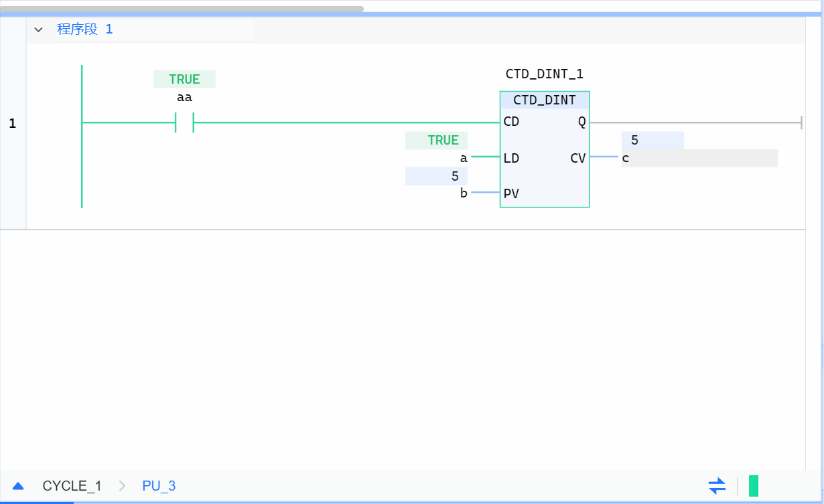Click the CV output pin

(577, 159)
